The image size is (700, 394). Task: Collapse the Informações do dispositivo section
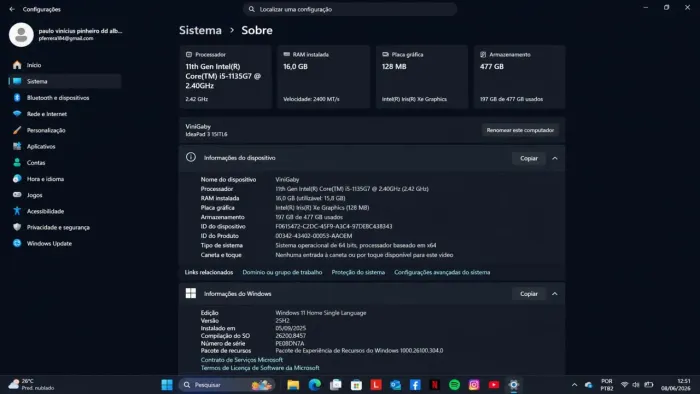click(x=555, y=158)
